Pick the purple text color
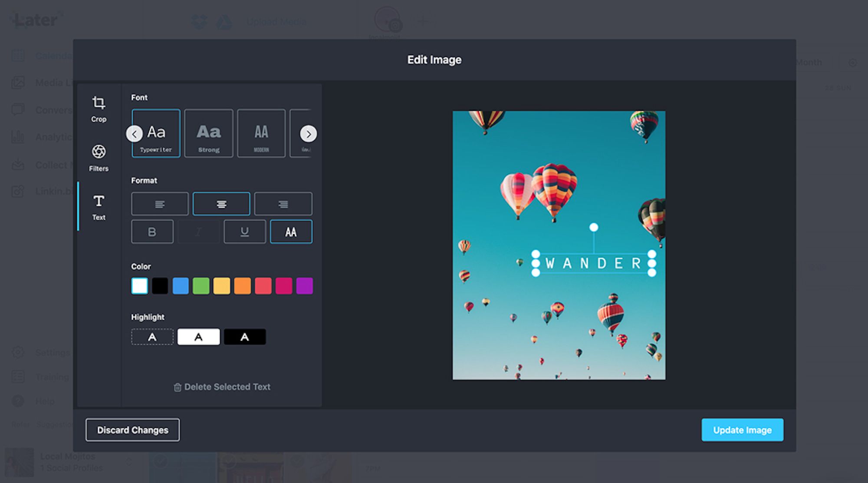The height and width of the screenshot is (483, 868). [x=305, y=286]
